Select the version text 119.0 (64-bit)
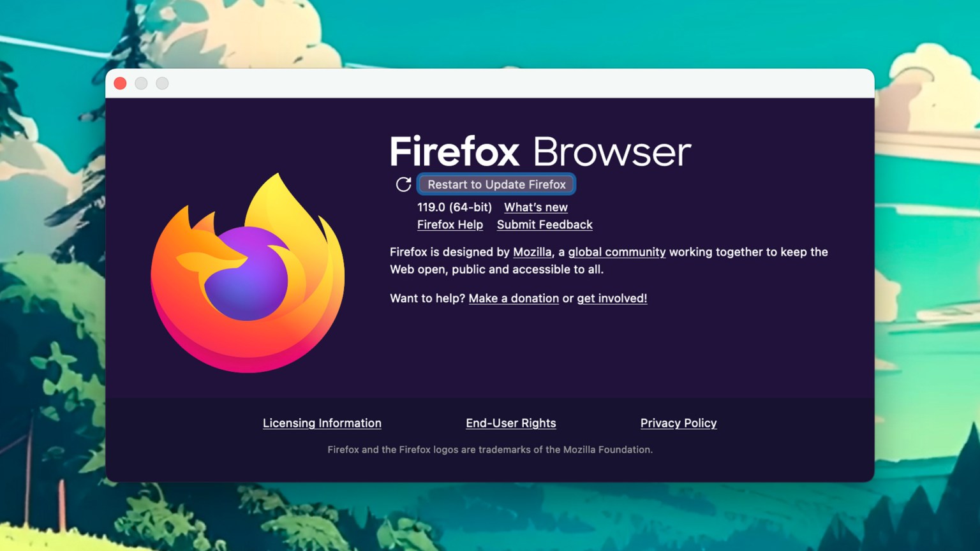 tap(454, 207)
